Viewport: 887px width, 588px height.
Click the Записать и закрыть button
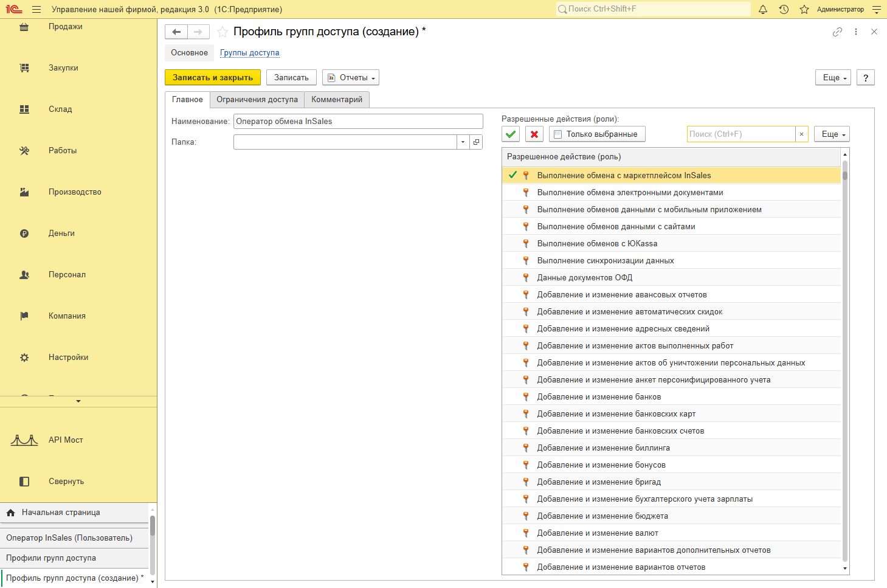pos(213,78)
